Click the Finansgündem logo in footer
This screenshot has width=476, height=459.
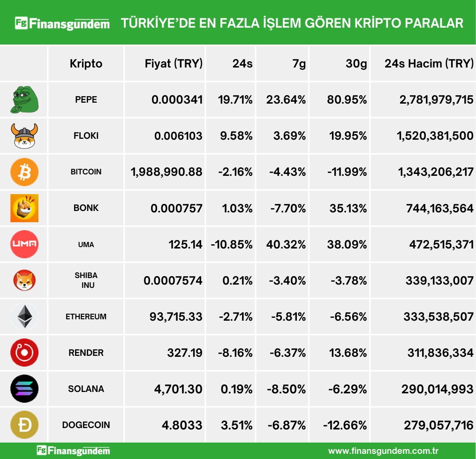coord(74,451)
